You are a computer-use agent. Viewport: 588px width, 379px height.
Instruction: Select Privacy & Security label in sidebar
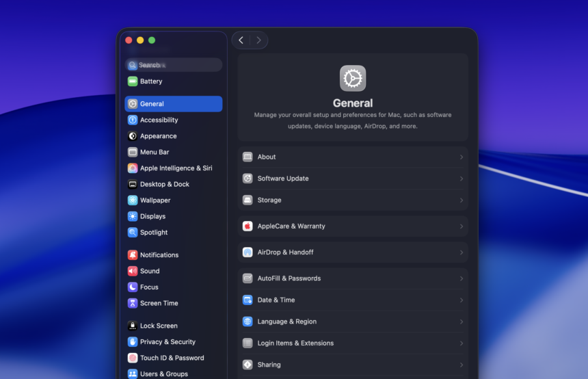[x=168, y=342]
